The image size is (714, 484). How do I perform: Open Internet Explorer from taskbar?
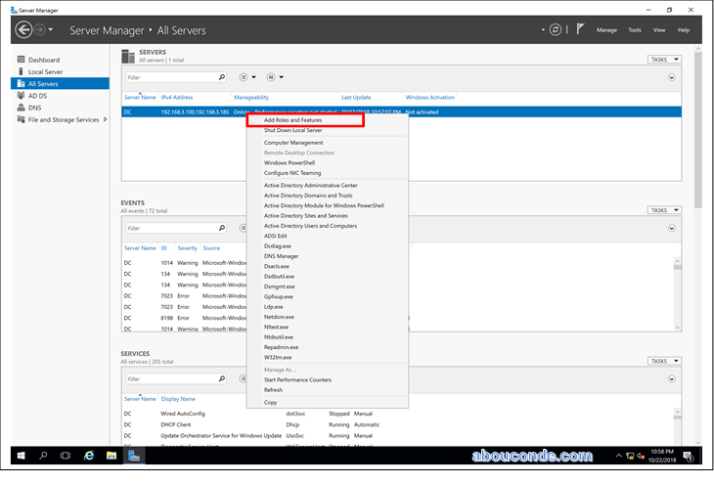pos(89,456)
